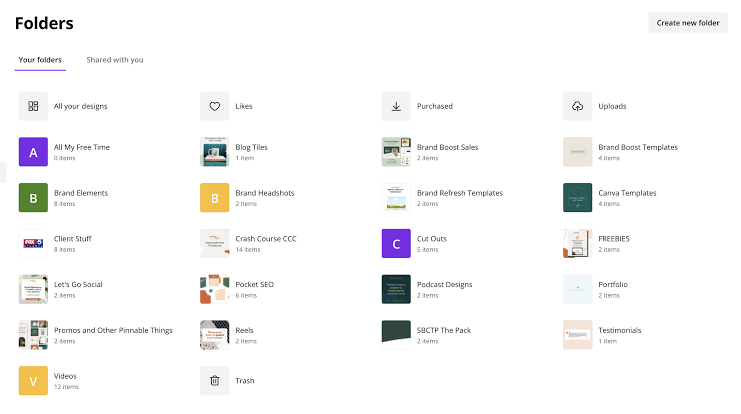Click the Client Stuff folder thumbnail
The image size is (741, 414).
(x=33, y=243)
